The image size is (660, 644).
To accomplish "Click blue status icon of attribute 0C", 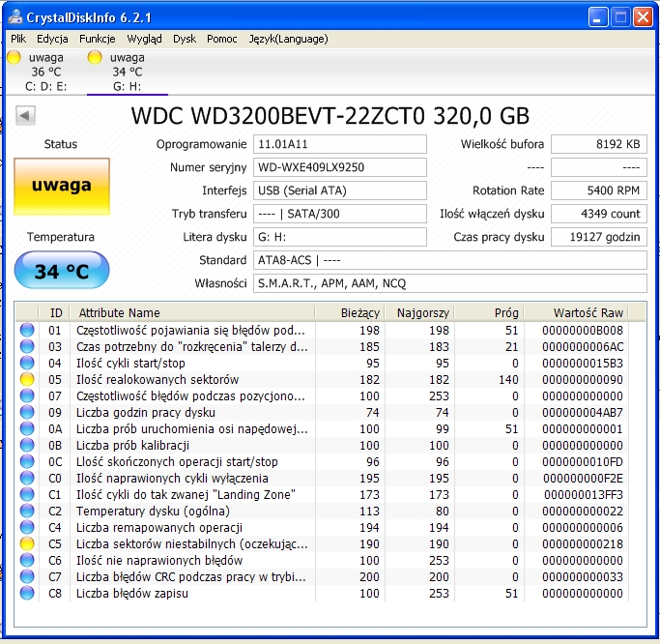I will tap(27, 461).
